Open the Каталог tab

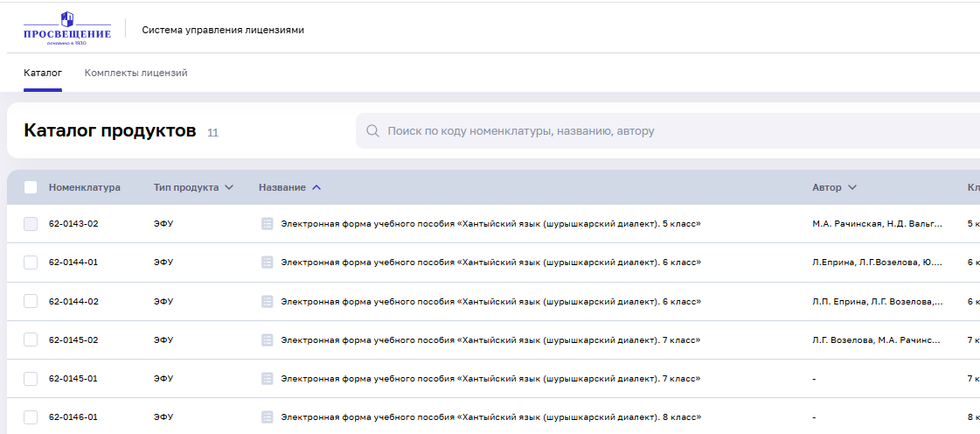(x=43, y=73)
